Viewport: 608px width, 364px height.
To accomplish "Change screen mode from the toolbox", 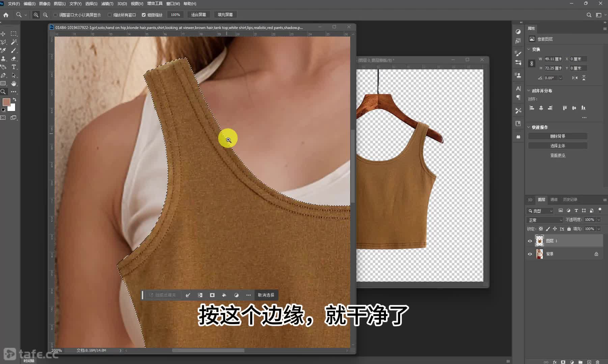I will [13, 118].
